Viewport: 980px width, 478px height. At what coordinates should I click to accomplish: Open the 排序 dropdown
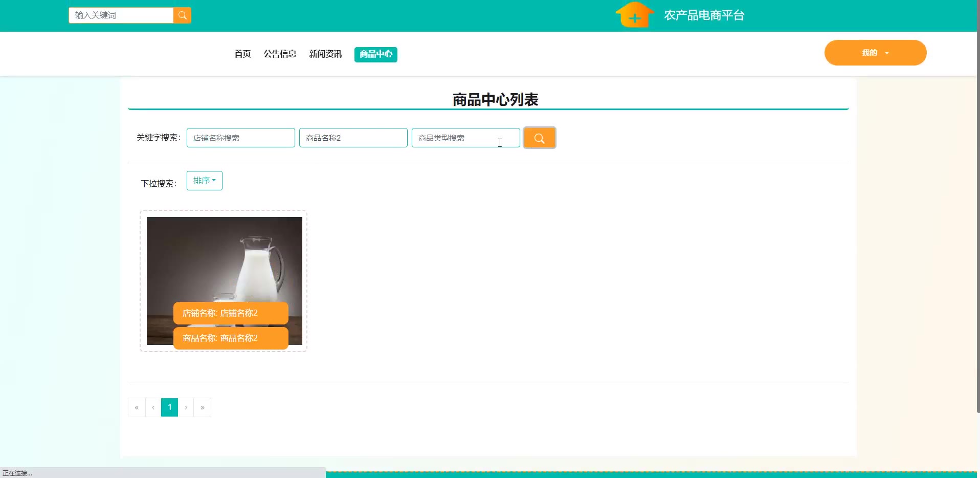click(205, 181)
